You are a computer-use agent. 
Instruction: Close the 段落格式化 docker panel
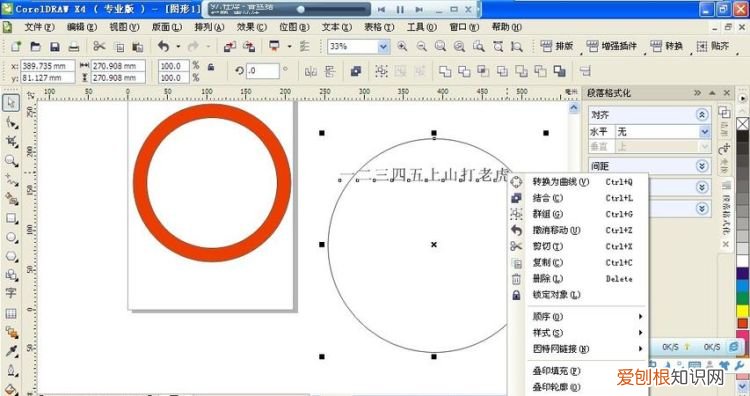click(x=727, y=93)
